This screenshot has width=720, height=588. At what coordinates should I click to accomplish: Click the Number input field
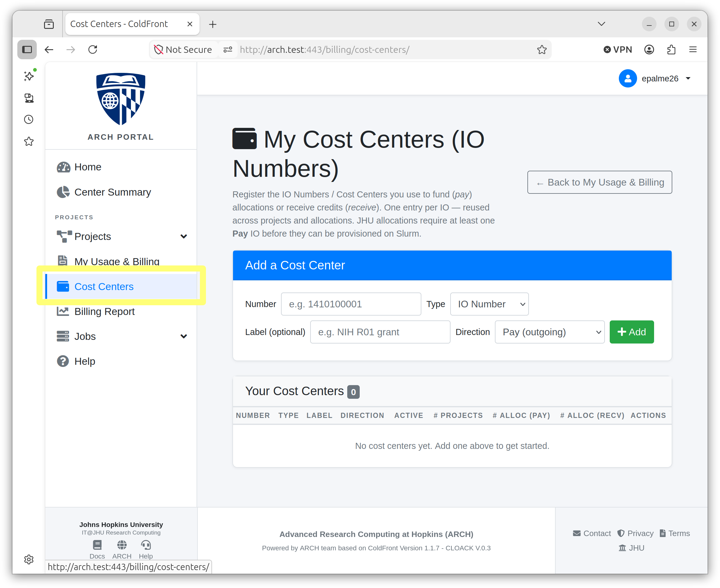click(x=351, y=304)
